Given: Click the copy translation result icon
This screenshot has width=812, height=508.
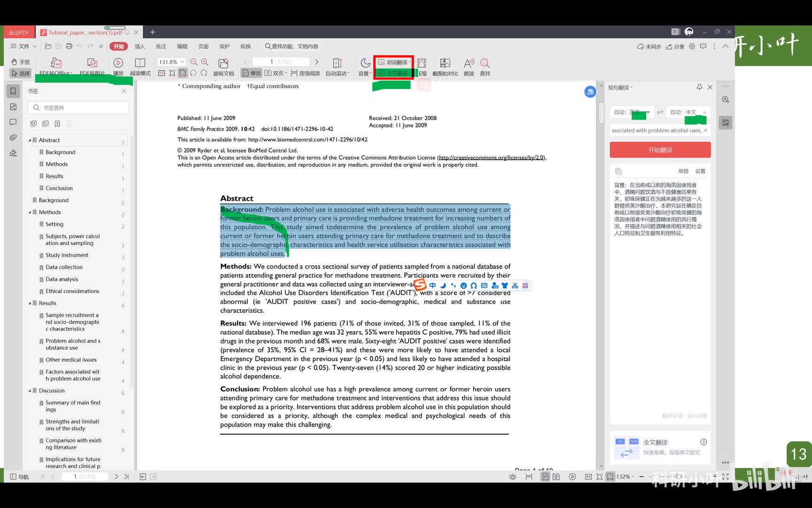Looking at the screenshot, I should pyautogui.click(x=618, y=171).
